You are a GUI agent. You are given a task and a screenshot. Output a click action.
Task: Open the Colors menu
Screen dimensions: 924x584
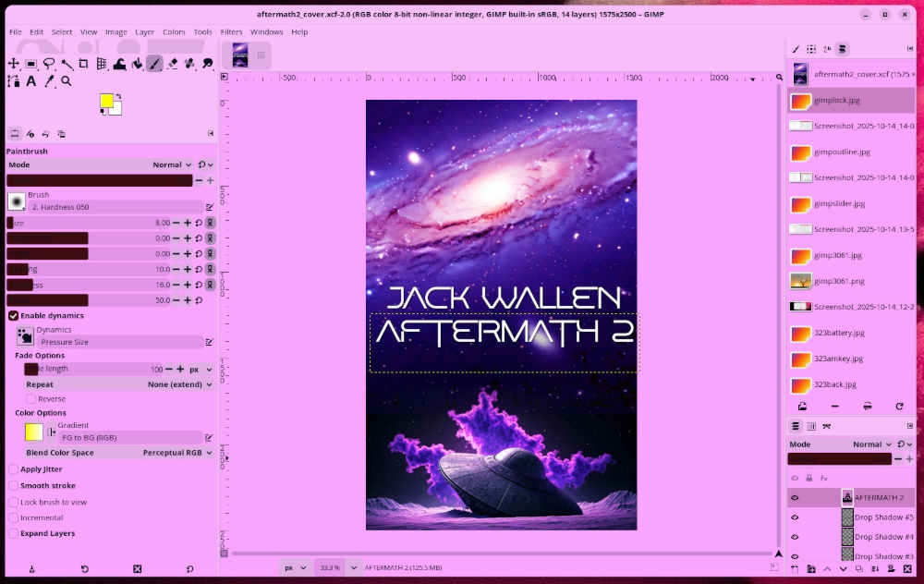(174, 31)
